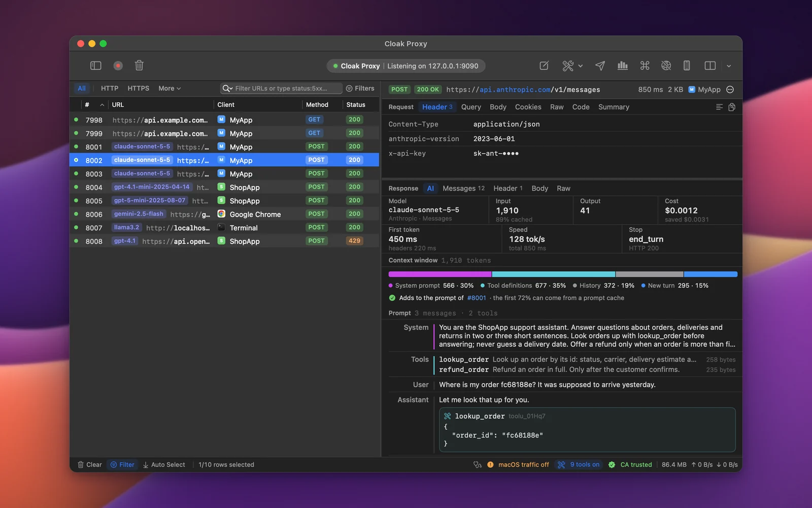
Task: Click the paper plane send icon
Action: pyautogui.click(x=600, y=66)
